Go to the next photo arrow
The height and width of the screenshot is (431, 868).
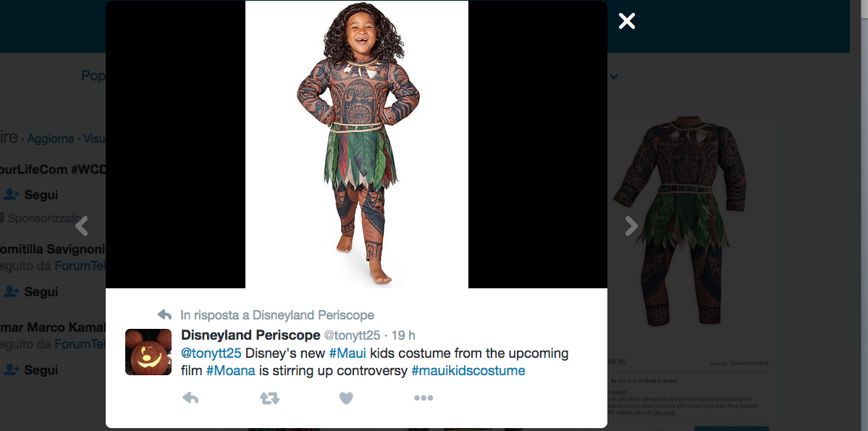click(631, 226)
